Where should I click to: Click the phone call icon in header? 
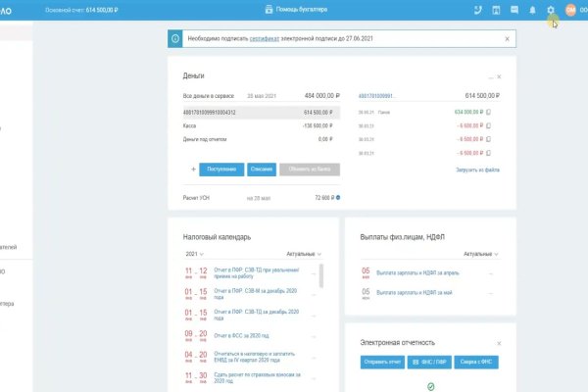[x=477, y=10]
